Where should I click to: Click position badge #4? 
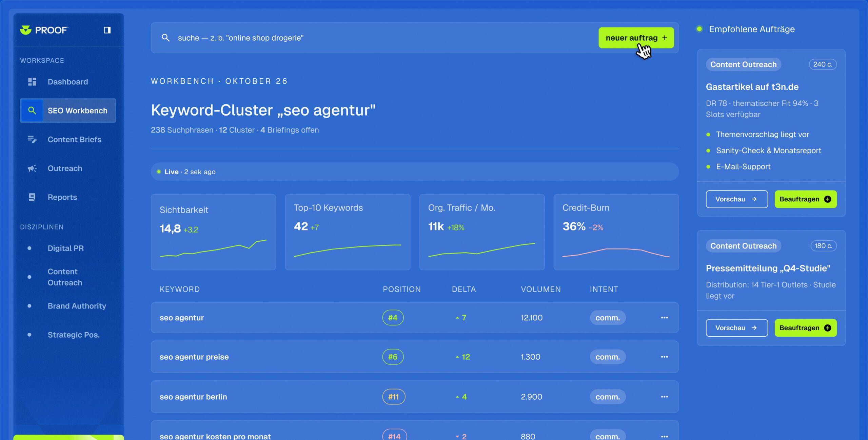pyautogui.click(x=393, y=318)
